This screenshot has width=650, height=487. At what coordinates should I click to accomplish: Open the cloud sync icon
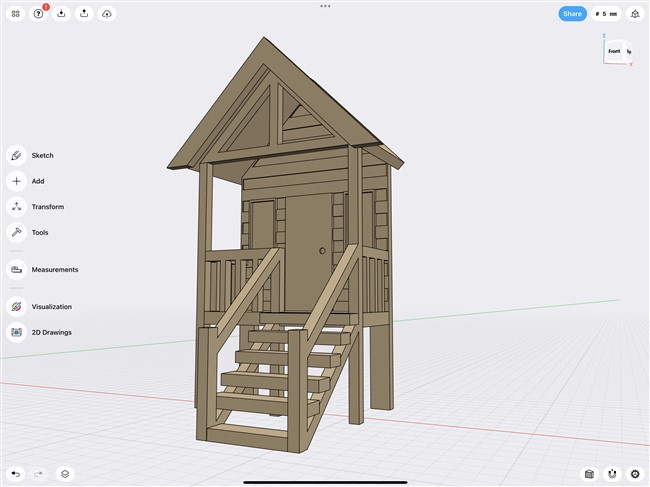click(x=107, y=14)
